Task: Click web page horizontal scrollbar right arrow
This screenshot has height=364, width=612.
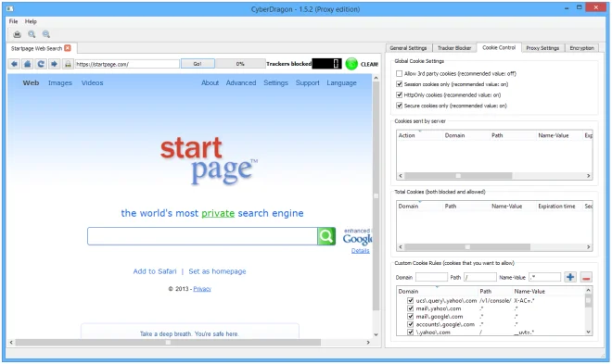Action: 368,342
